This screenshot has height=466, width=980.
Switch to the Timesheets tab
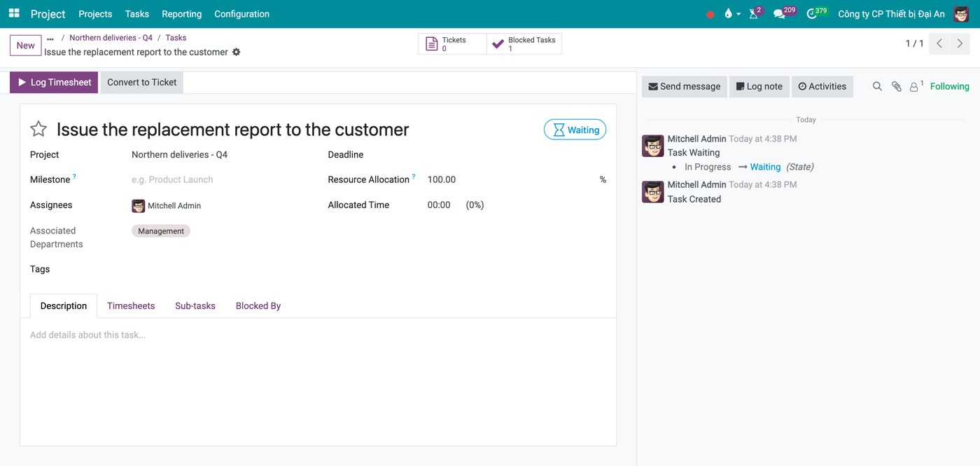pos(131,306)
